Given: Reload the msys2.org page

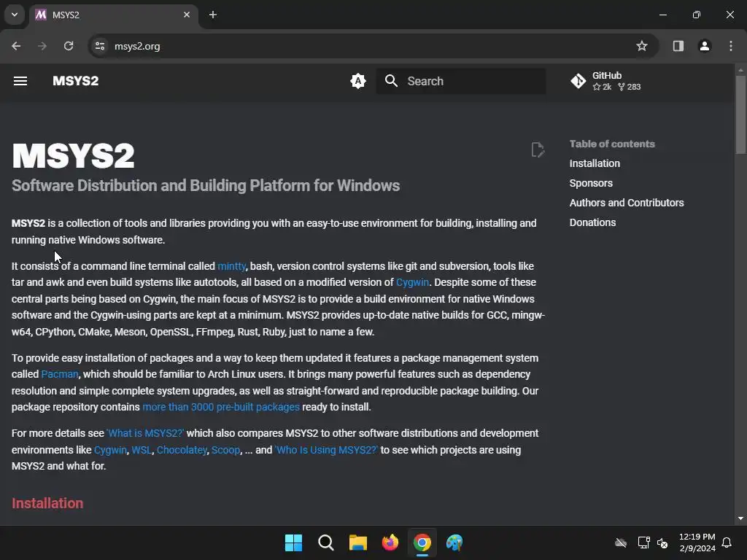Looking at the screenshot, I should pos(69,46).
